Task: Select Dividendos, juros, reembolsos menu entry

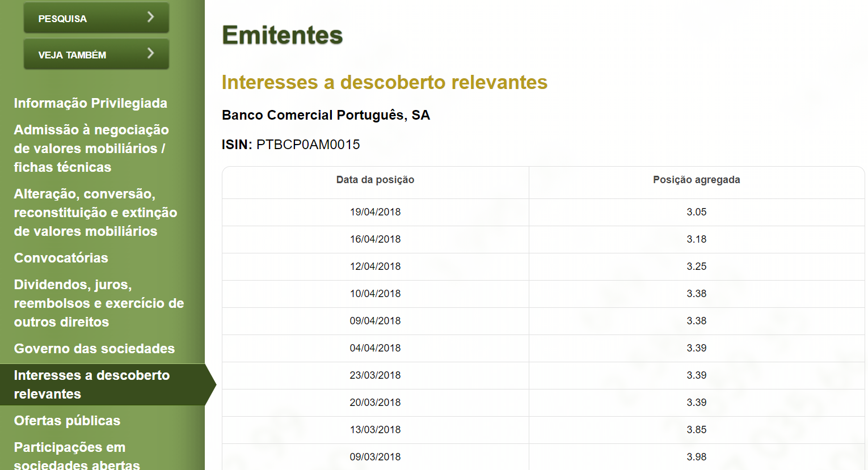Action: (x=99, y=303)
